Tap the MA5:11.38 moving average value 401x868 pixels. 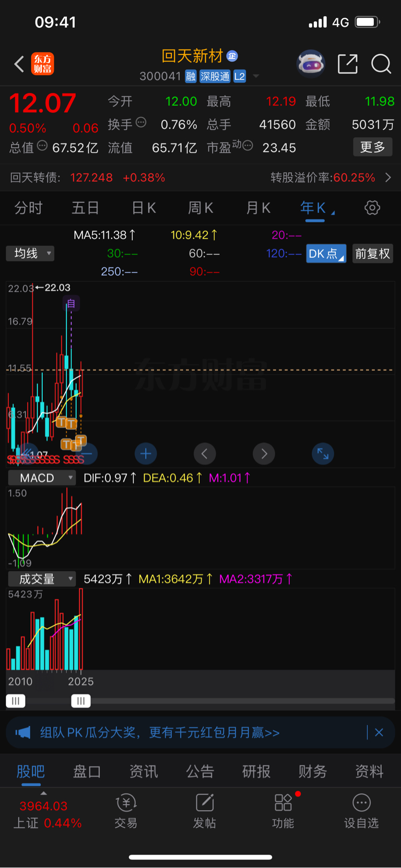(104, 235)
